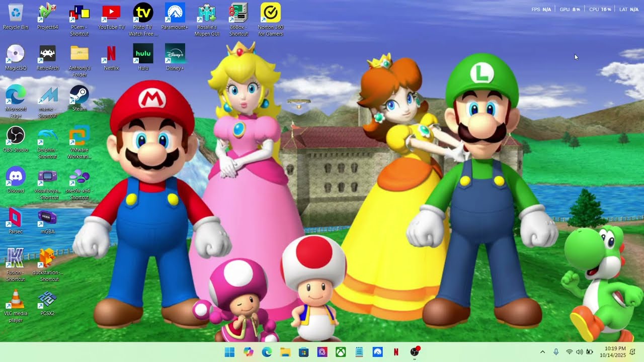Open Paramount+ from the taskbar
The height and width of the screenshot is (362, 644).
tap(378, 352)
